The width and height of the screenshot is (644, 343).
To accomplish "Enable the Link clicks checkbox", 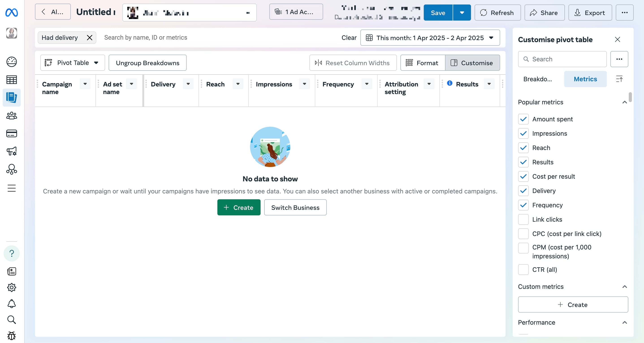I will [x=523, y=220].
